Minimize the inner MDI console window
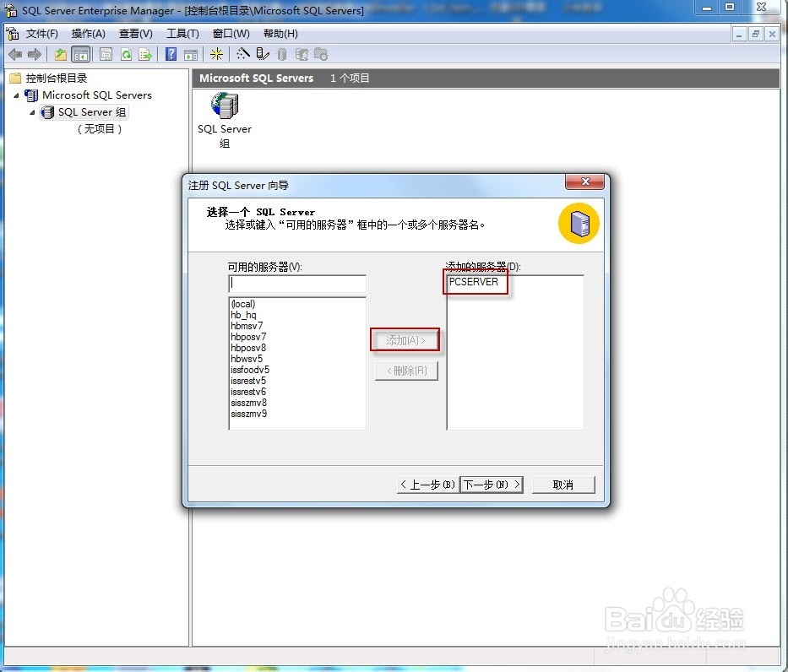This screenshot has height=672, width=788. tap(739, 34)
